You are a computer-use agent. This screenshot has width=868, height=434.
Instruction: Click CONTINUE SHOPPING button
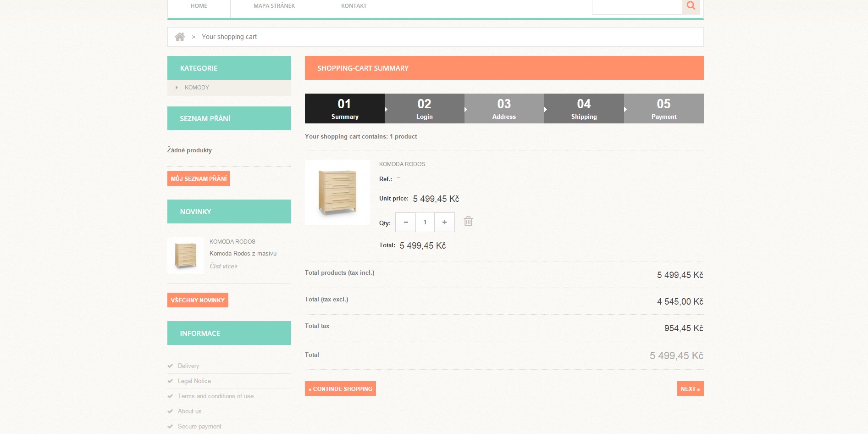(x=340, y=389)
